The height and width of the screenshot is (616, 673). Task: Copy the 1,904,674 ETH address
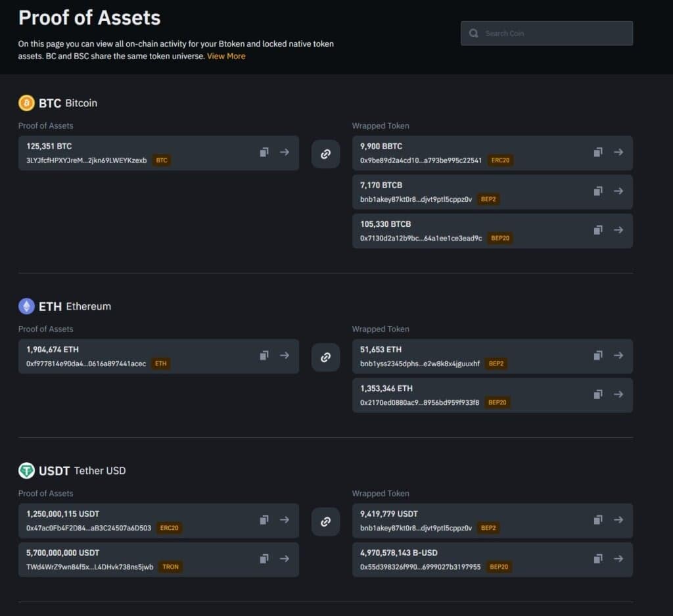[x=264, y=355]
